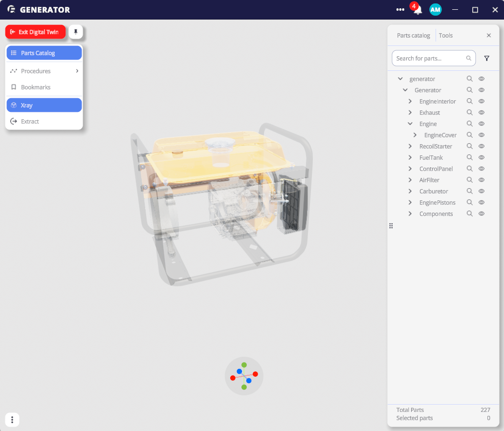Click the Exit Digital Twin button
This screenshot has height=431, width=504.
click(35, 32)
